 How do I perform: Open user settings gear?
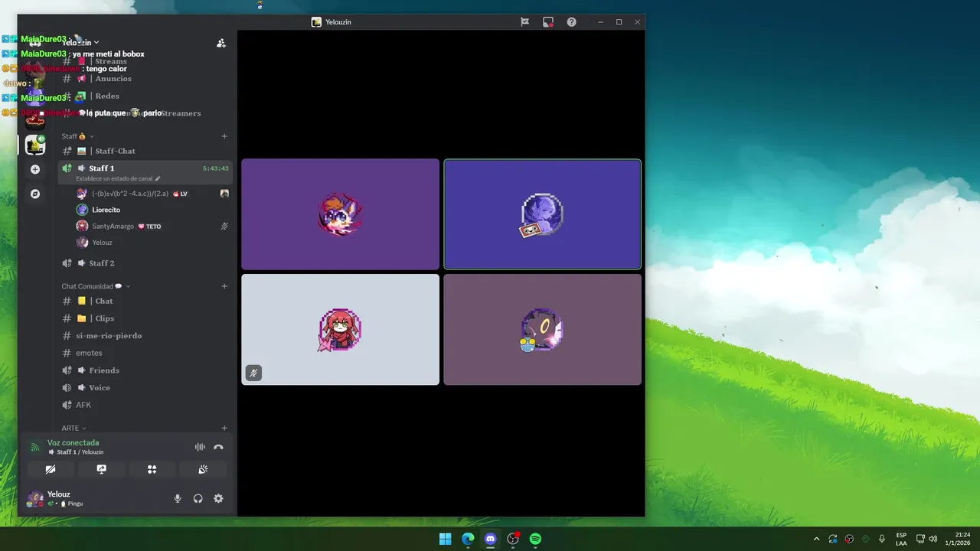[218, 498]
